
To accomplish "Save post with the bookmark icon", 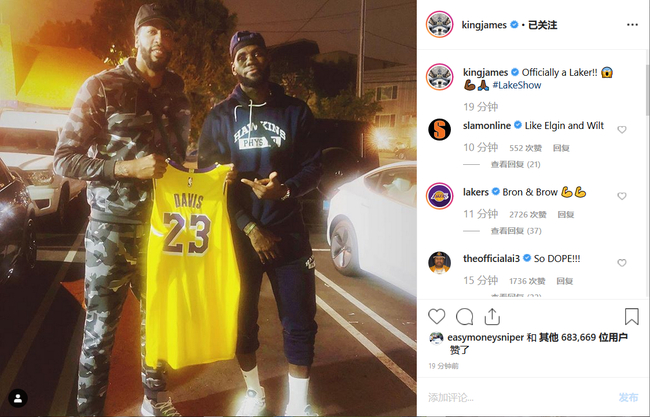I will coord(631,316).
